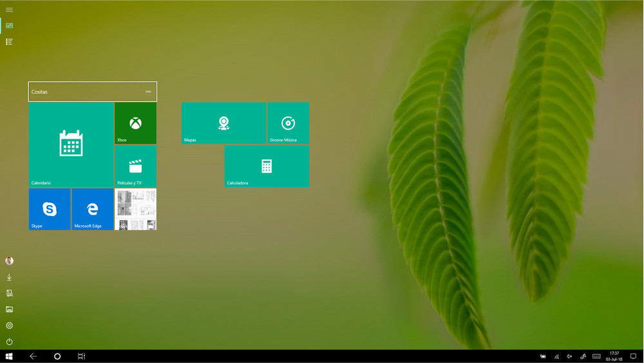Launch the Xbox tile
The image size is (644, 363).
coord(135,123)
